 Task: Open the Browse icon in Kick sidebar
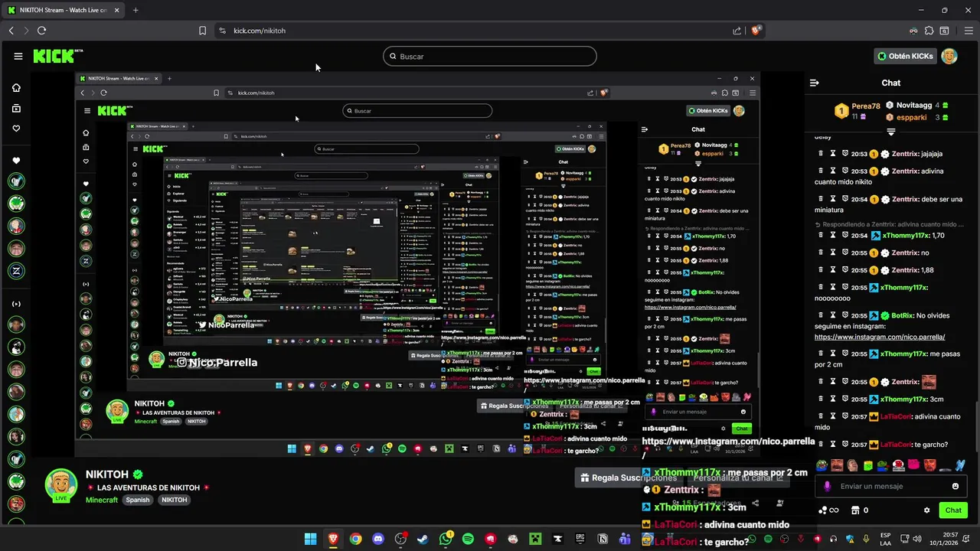(x=16, y=109)
